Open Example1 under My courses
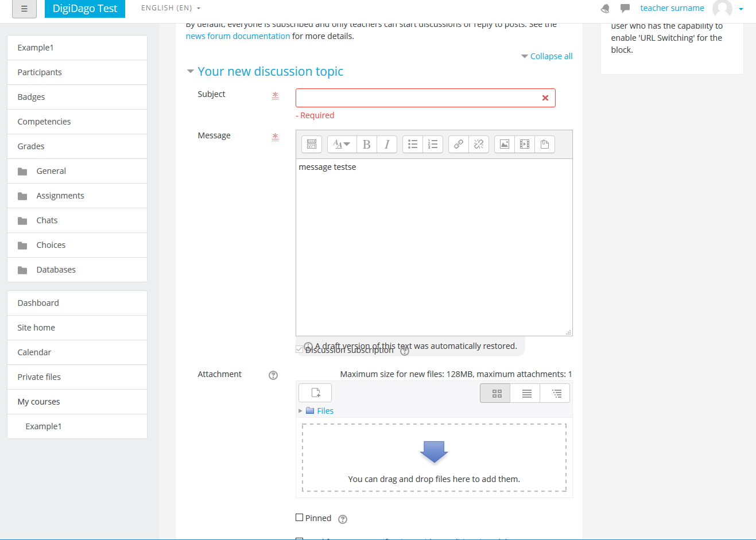The height and width of the screenshot is (540, 756). point(77,426)
